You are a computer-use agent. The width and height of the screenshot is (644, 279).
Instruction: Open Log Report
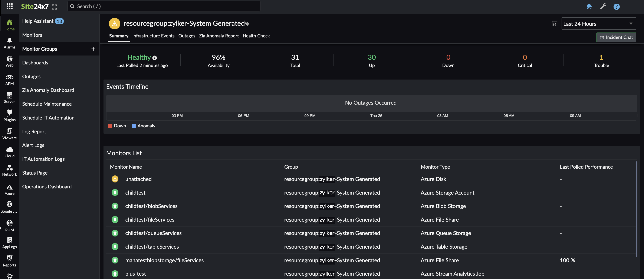pos(34,131)
